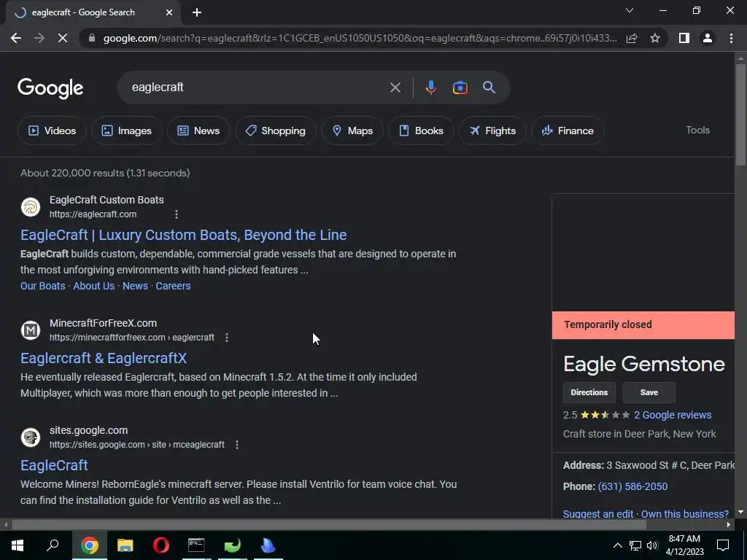Click the vertical page scrollbar
The width and height of the screenshot is (747, 560).
[740, 114]
